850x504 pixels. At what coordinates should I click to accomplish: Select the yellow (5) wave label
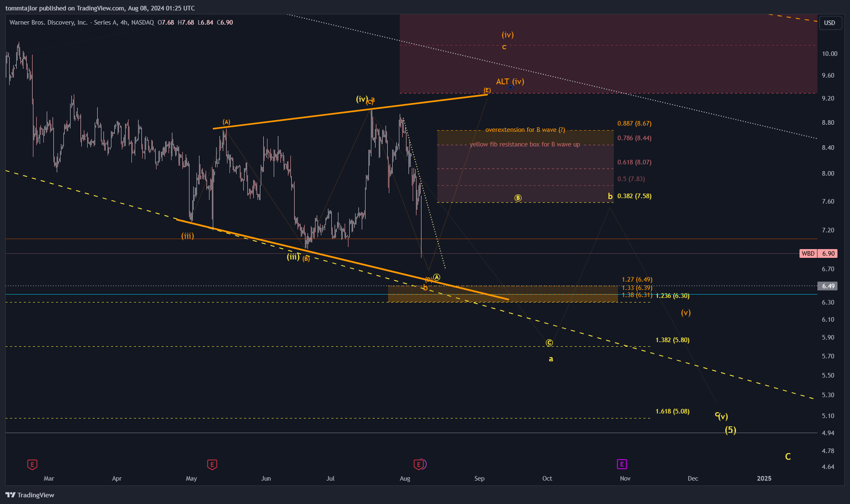730,430
